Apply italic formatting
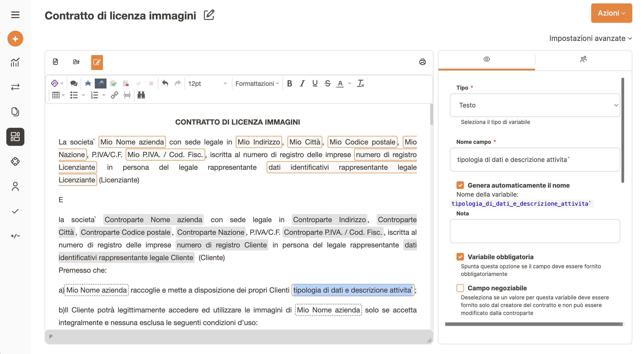 (x=302, y=83)
